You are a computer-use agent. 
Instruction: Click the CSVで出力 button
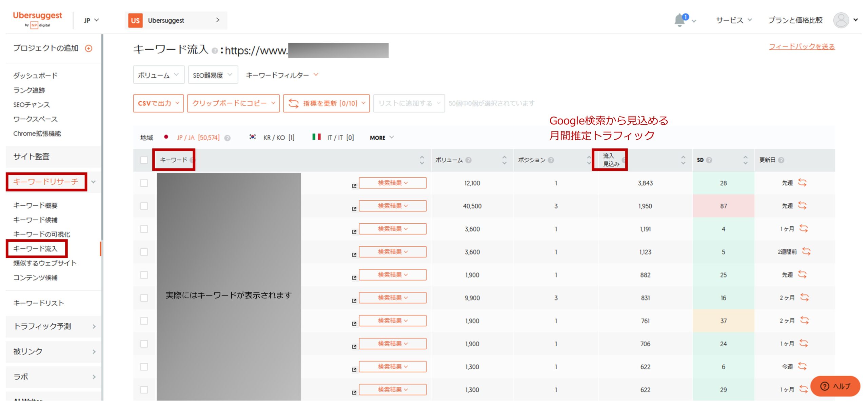[158, 103]
